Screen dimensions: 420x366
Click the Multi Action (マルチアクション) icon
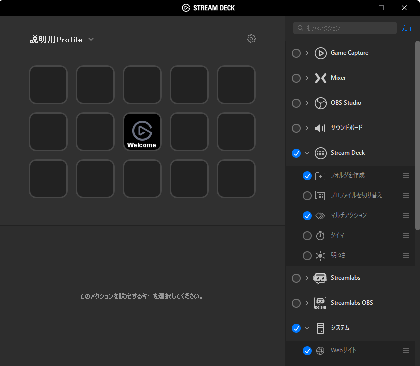point(320,216)
